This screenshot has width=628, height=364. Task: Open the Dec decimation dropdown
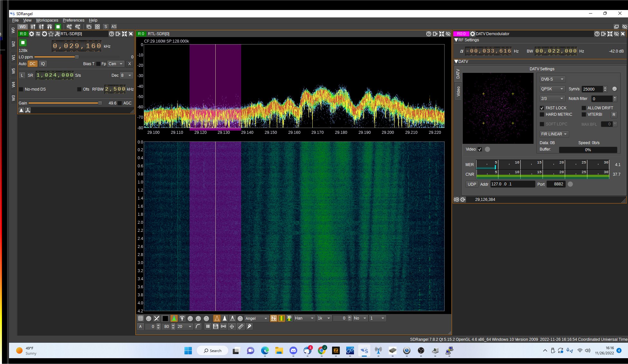point(126,75)
